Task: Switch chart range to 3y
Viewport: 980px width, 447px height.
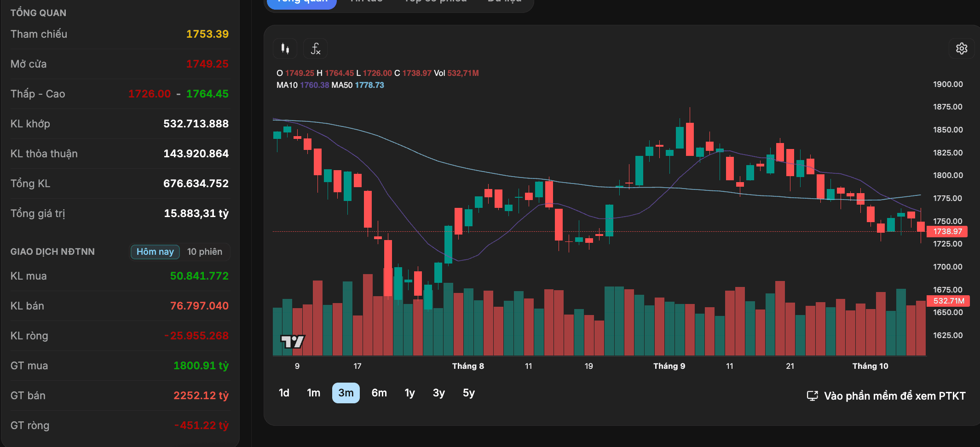Action: (439, 393)
